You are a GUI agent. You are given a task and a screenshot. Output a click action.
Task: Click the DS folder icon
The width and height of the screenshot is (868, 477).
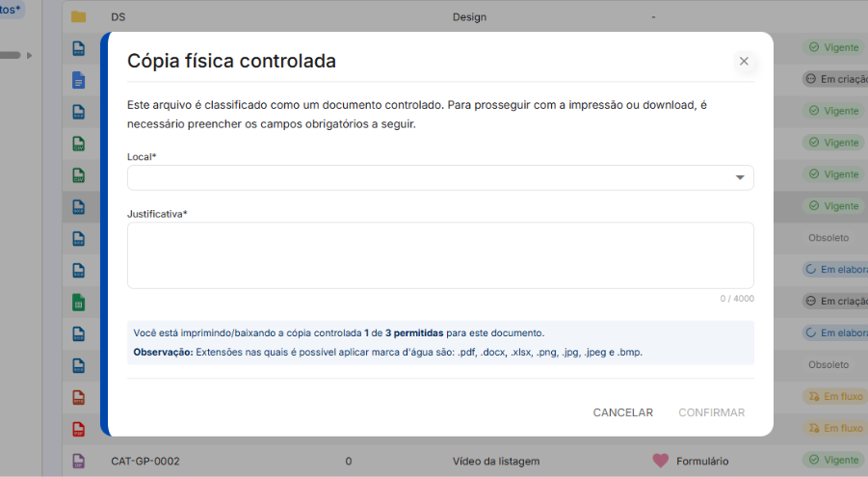(79, 17)
